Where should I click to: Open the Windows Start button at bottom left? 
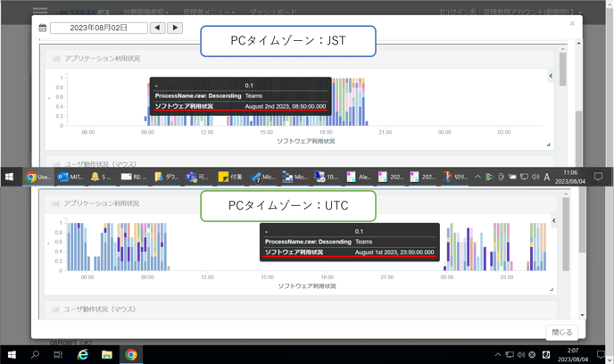12,355
